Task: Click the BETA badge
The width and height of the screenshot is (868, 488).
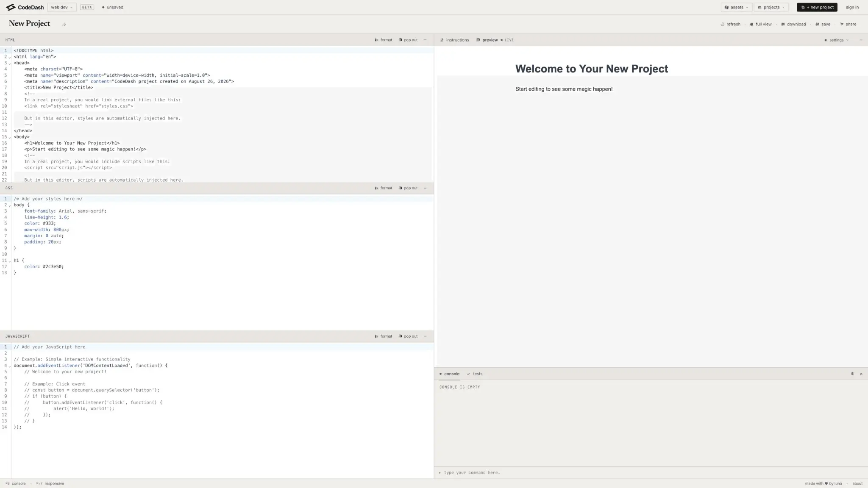Action: 87,7
